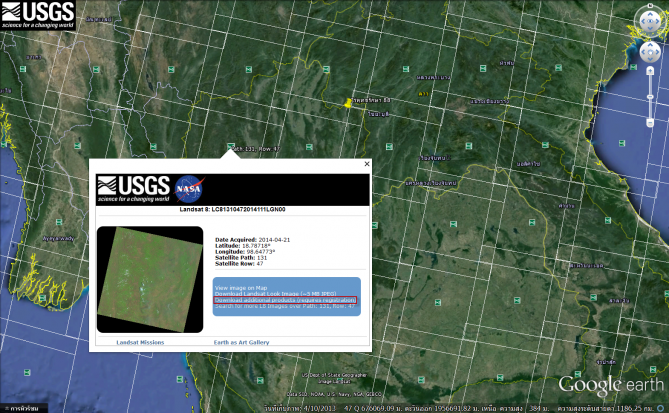Click the yellow pushpin placemark on the map
This screenshot has height=413, width=669.
click(348, 103)
